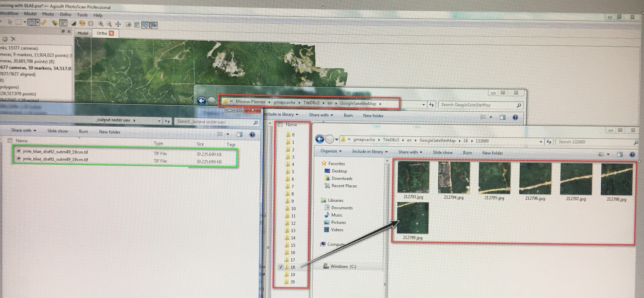
Task: Switch to the Model view tab
Action: pyautogui.click(x=83, y=33)
